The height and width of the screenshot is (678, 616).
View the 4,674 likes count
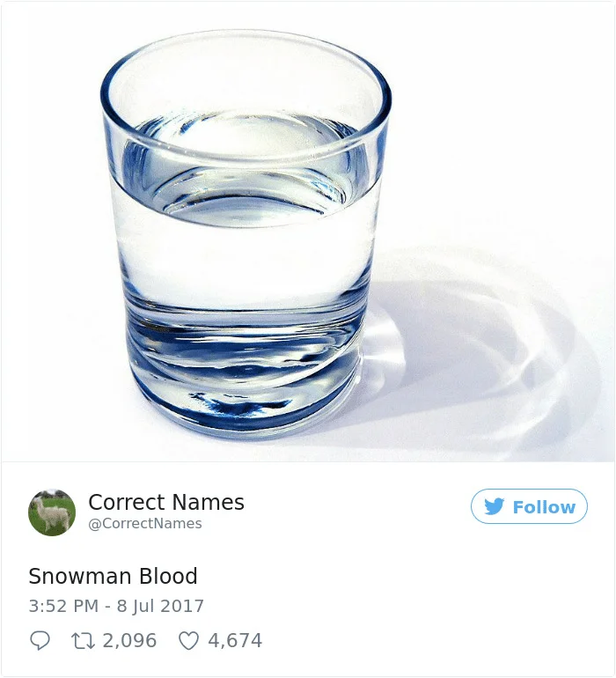pyautogui.click(x=235, y=640)
